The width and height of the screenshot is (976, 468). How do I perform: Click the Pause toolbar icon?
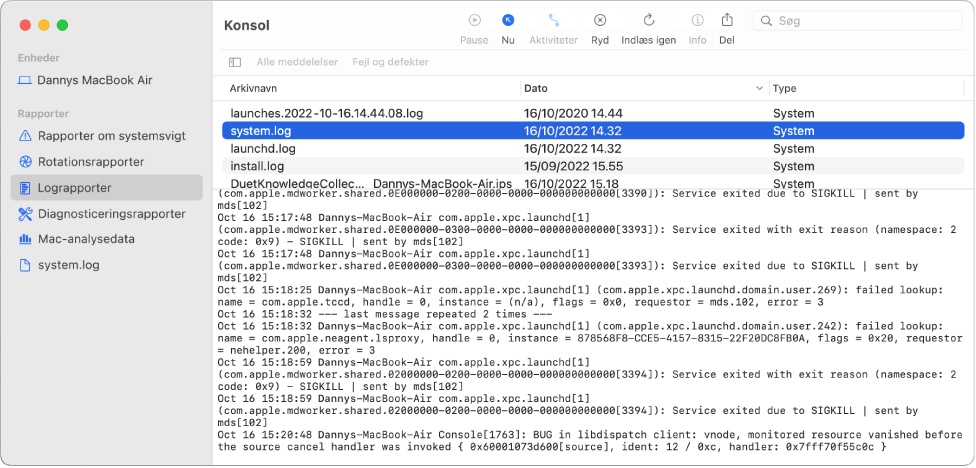point(474,21)
